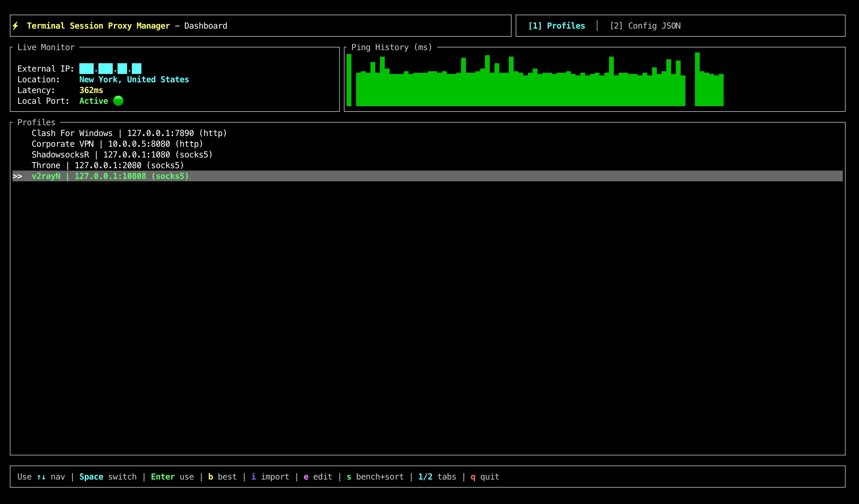
Task: Click the lightning bolt icon in title
Action: click(x=15, y=26)
